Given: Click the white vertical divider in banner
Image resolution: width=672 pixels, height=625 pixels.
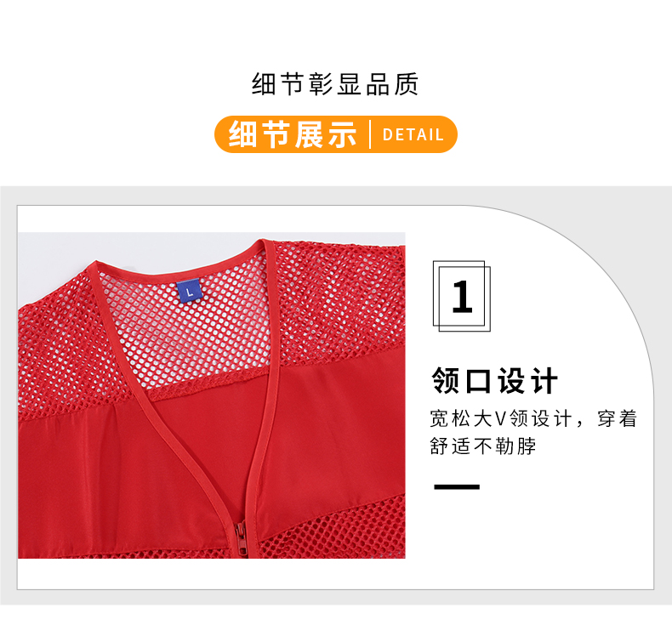Looking at the screenshot, I should click(370, 134).
